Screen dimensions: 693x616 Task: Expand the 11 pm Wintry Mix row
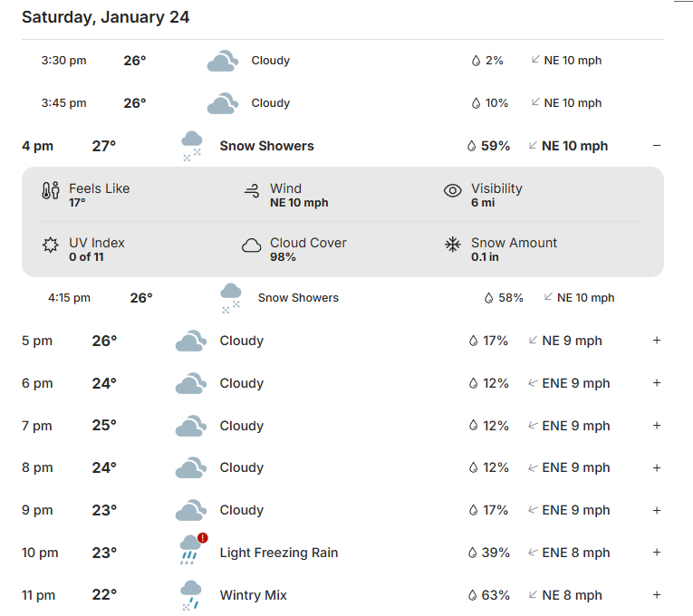point(657,595)
